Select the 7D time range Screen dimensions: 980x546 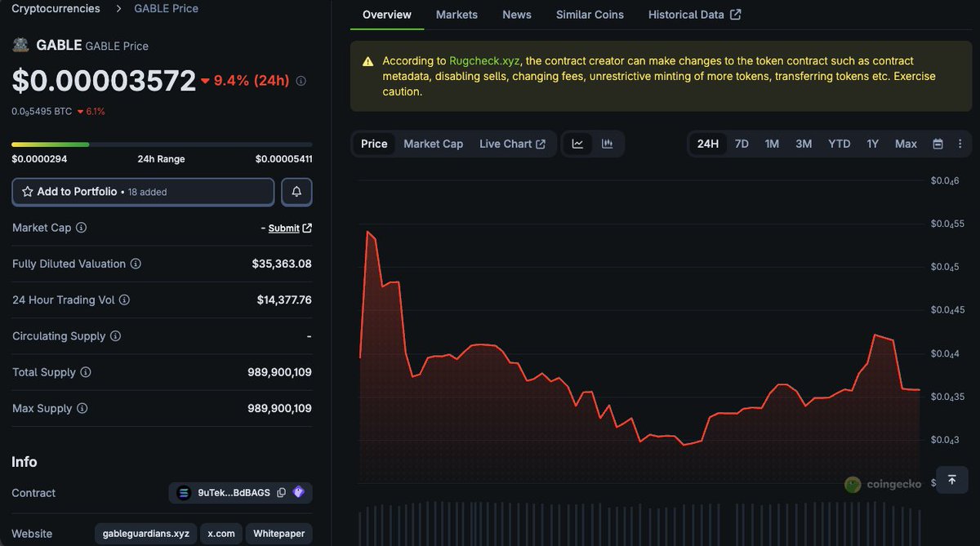point(742,144)
